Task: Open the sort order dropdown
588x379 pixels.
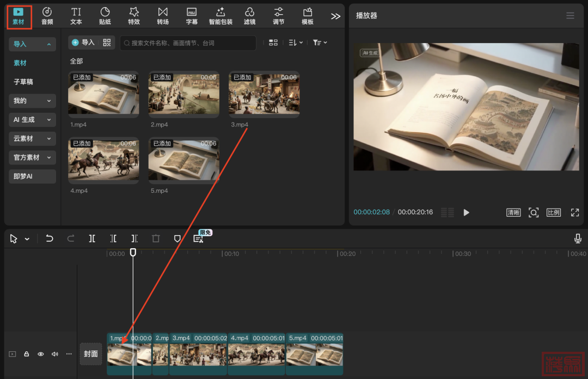Action: [295, 42]
